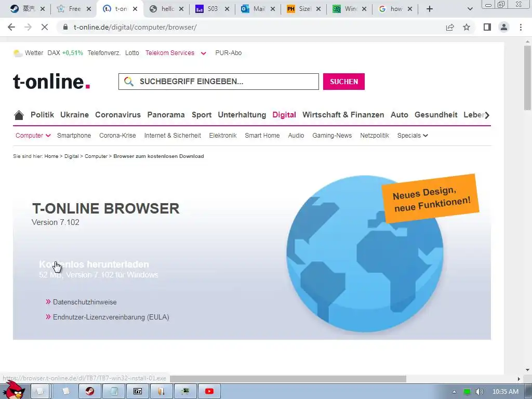Open the Datenschutzhinweise link

point(85,302)
